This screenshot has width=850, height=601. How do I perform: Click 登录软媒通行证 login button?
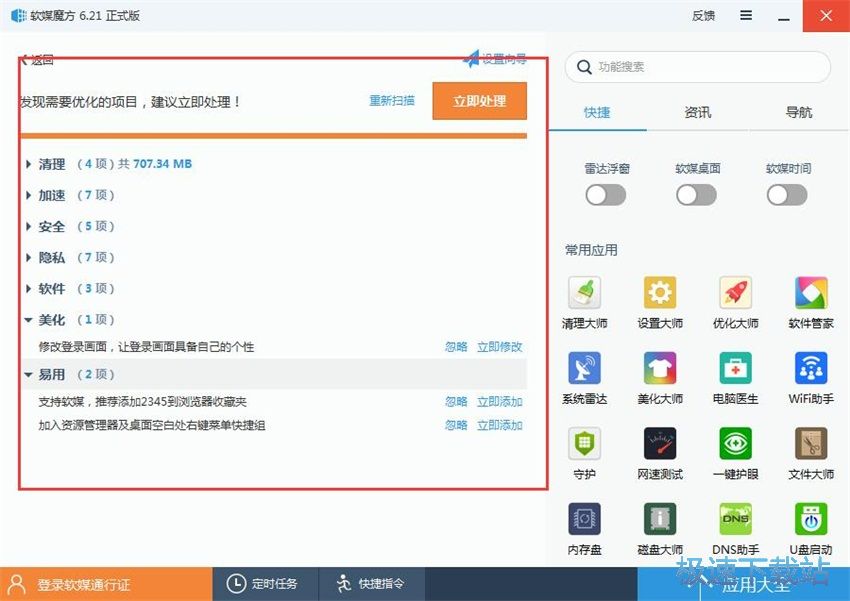[x=106, y=584]
